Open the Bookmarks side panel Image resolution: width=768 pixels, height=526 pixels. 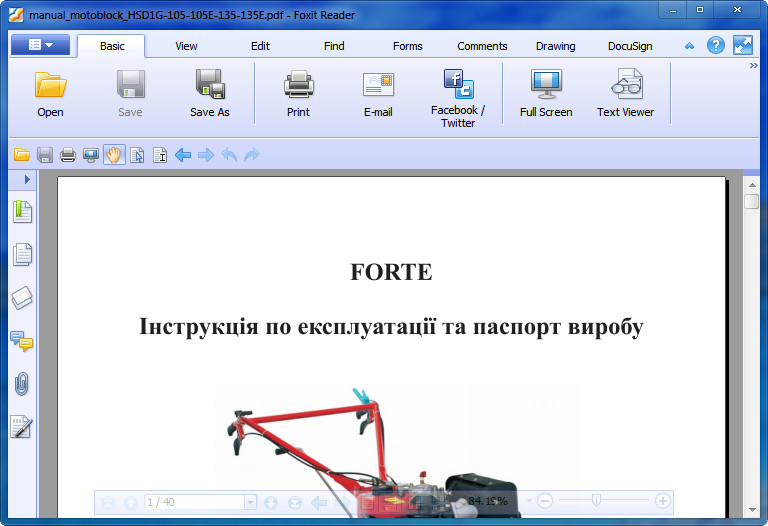point(22,212)
